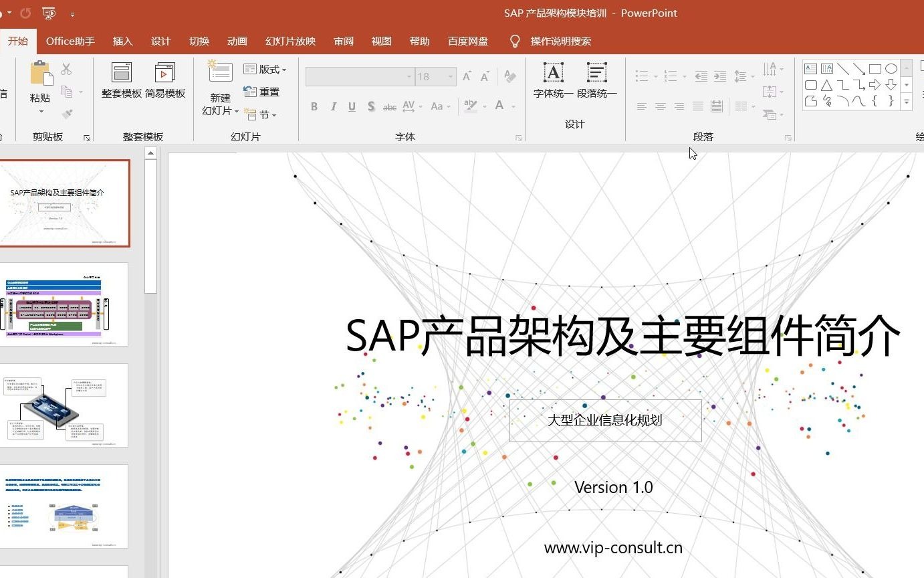Select the Freeform scribble shape
Screen dimensions: 924x578
[827, 101]
